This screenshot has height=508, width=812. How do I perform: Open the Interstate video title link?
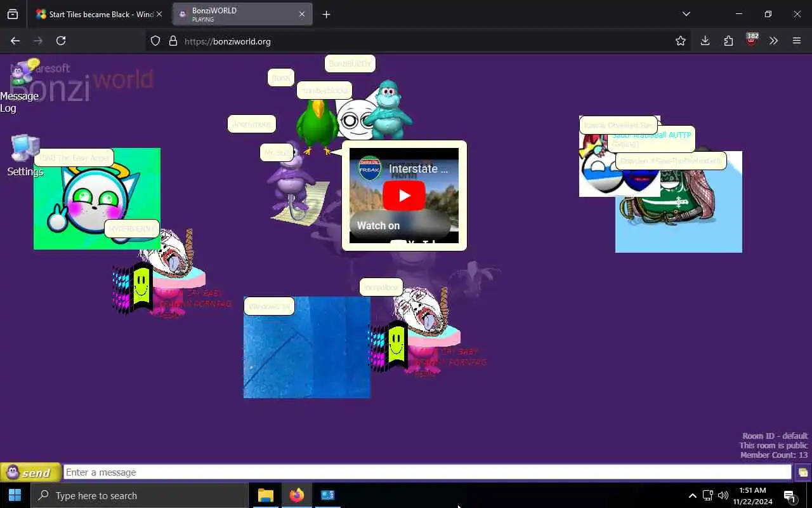419,169
